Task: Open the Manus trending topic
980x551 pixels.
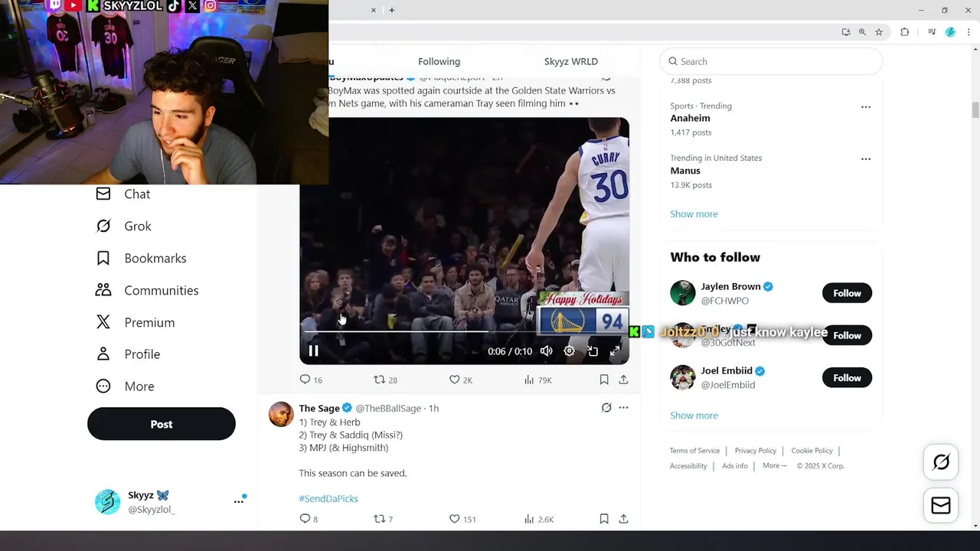Action: coord(685,171)
